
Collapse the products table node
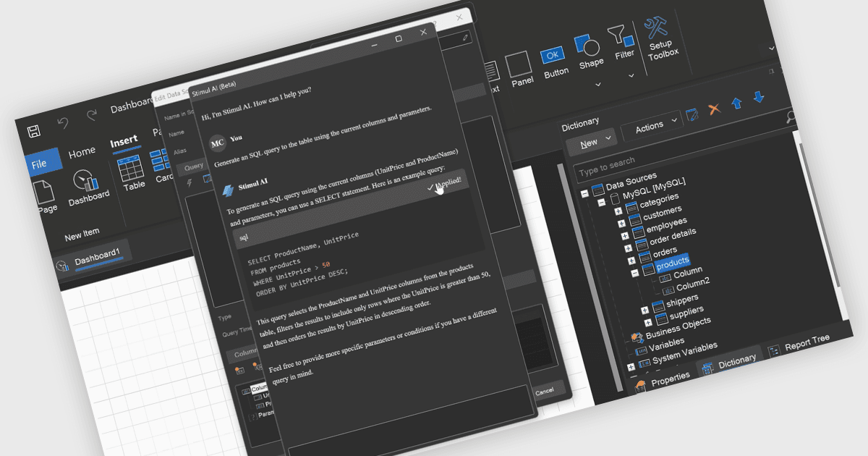point(634,273)
